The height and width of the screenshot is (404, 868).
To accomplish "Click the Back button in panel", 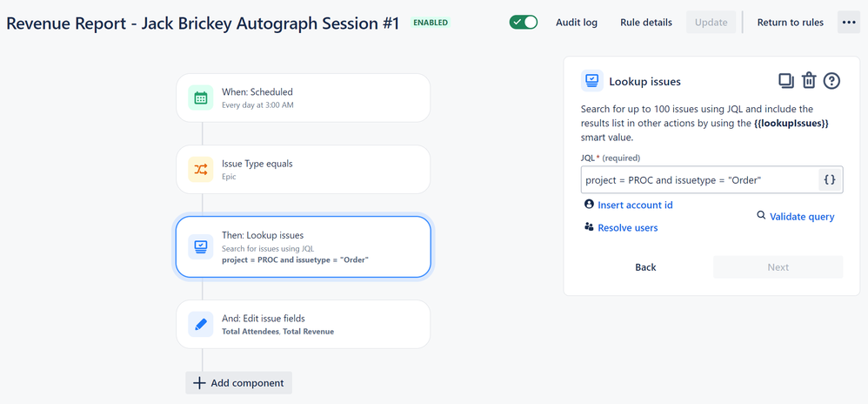I will (x=645, y=267).
